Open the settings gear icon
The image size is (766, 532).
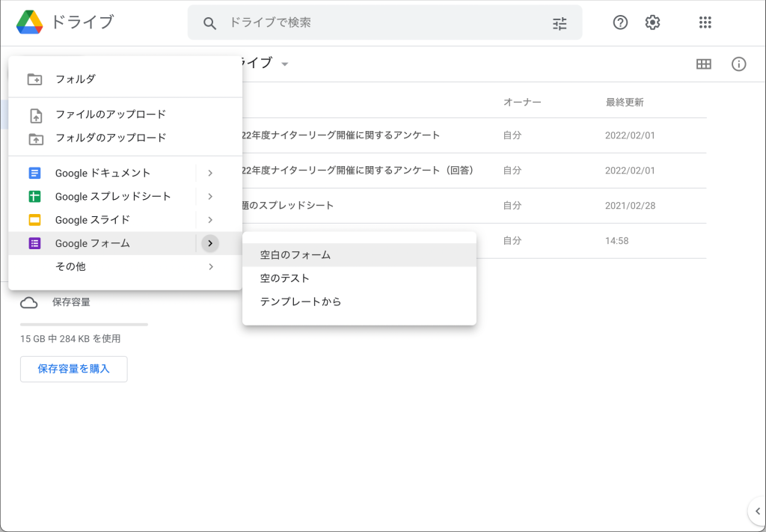point(652,22)
